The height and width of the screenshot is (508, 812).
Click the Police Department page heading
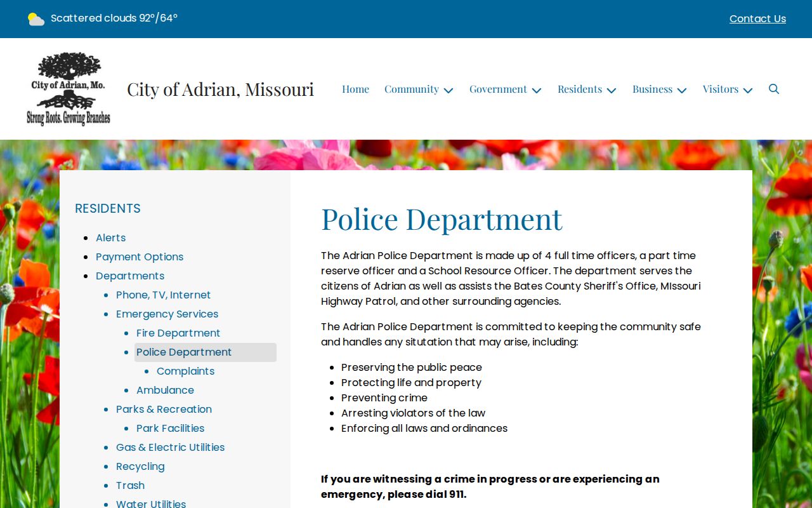[x=442, y=218]
